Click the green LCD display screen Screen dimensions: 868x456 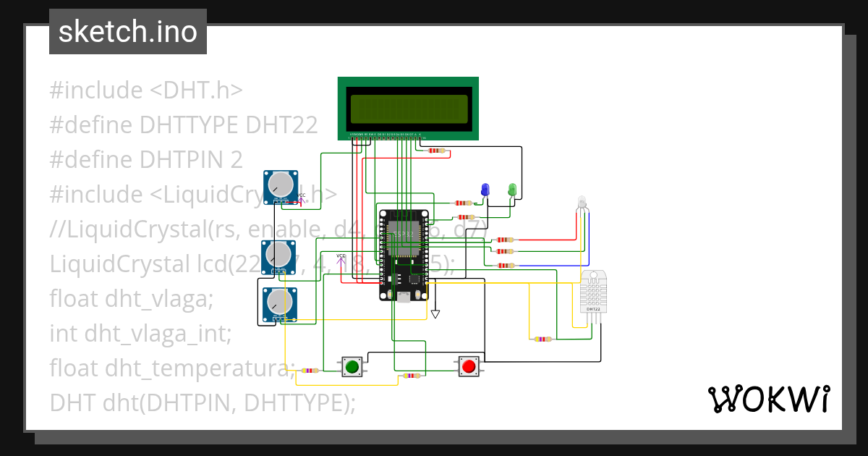409,107
